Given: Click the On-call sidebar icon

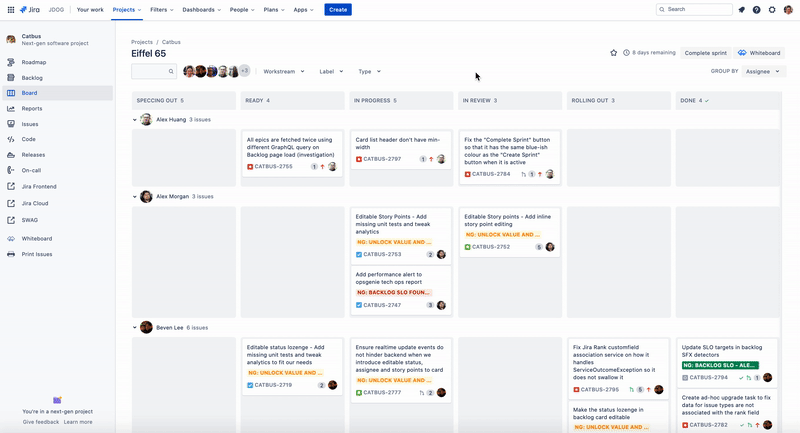Looking at the screenshot, I should [11, 170].
